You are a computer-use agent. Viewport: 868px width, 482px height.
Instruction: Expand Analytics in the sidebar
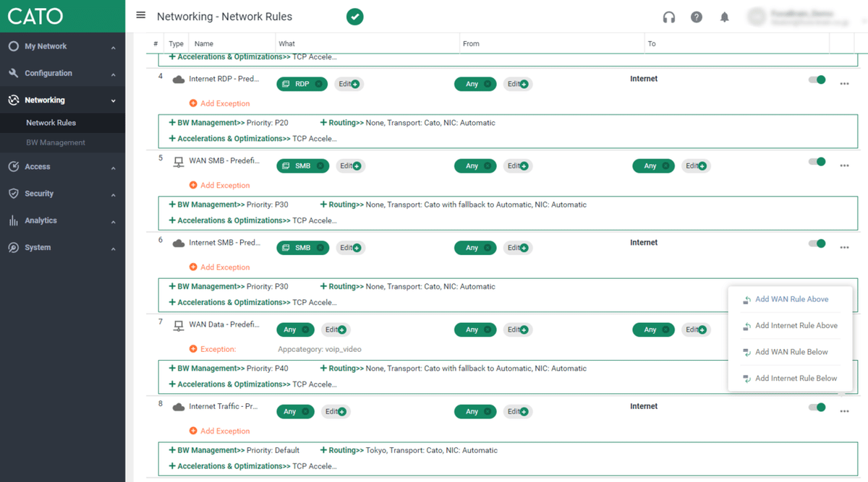pos(62,220)
